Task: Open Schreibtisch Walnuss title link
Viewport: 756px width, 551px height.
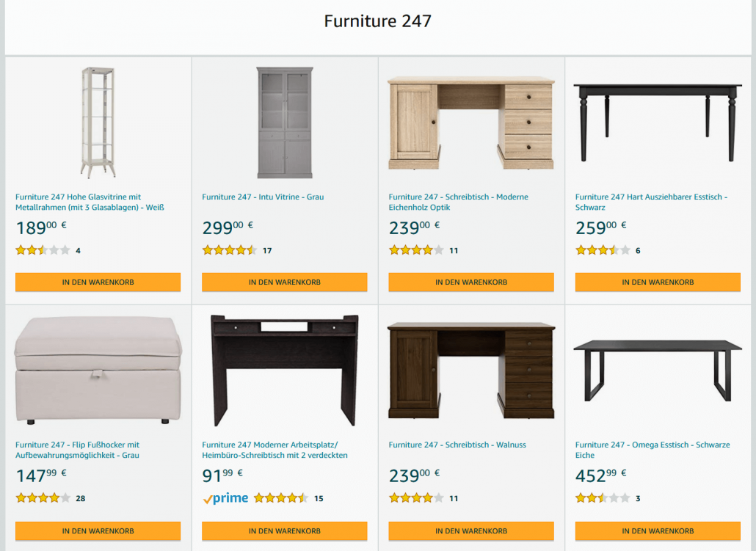Action: click(457, 445)
